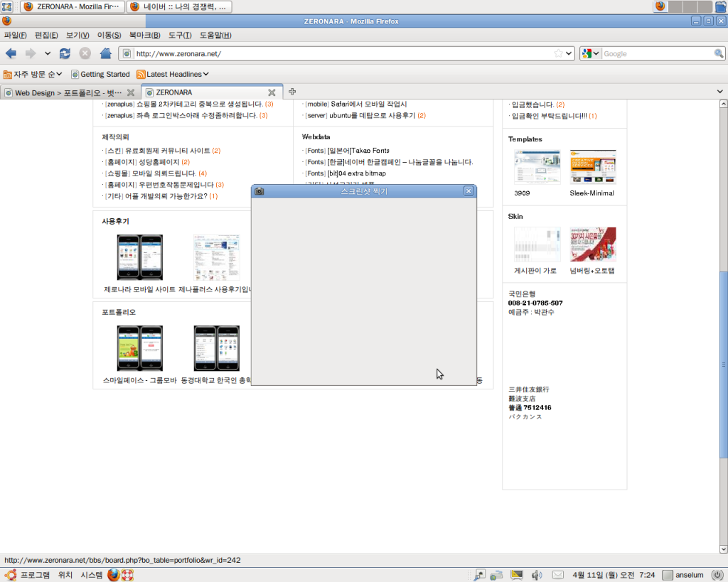Open the 북마크(B) menu
This screenshot has height=582, width=728.
click(x=144, y=35)
